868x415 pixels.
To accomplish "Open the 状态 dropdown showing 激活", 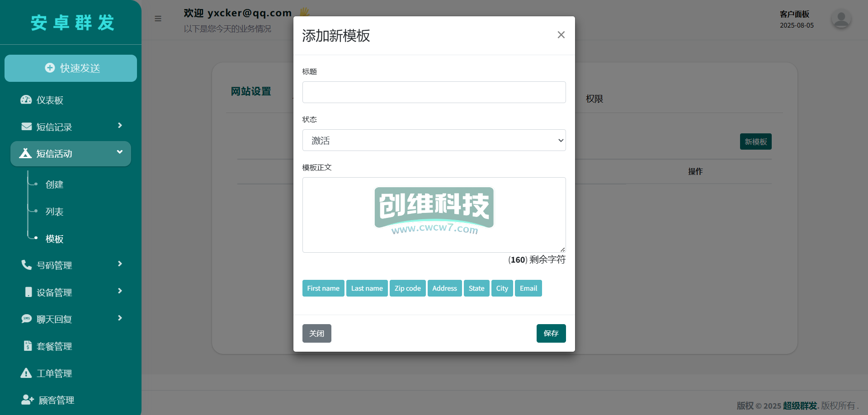I will [x=434, y=140].
